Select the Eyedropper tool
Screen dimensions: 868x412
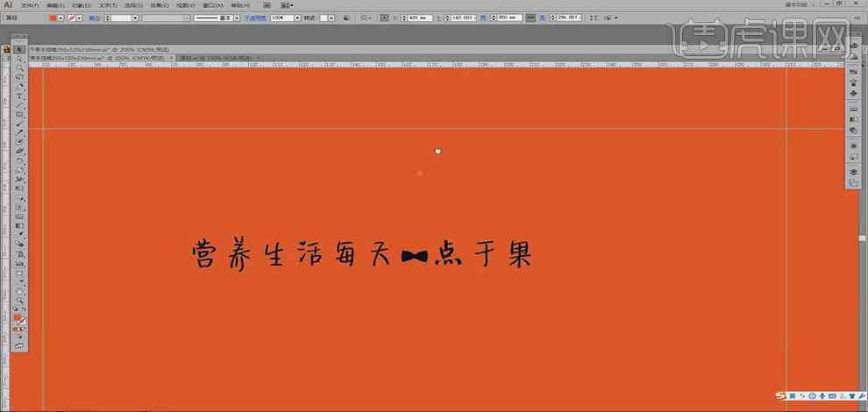point(20,234)
